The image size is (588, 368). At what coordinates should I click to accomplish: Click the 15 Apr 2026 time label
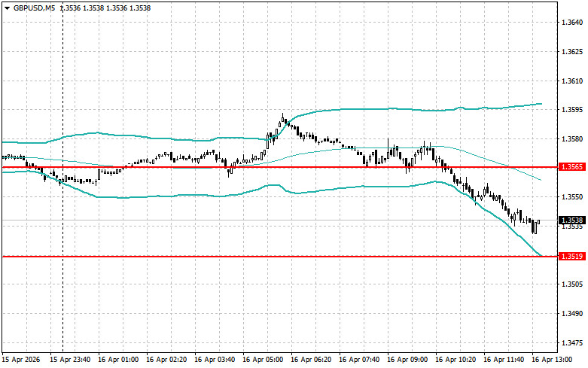(x=21, y=360)
